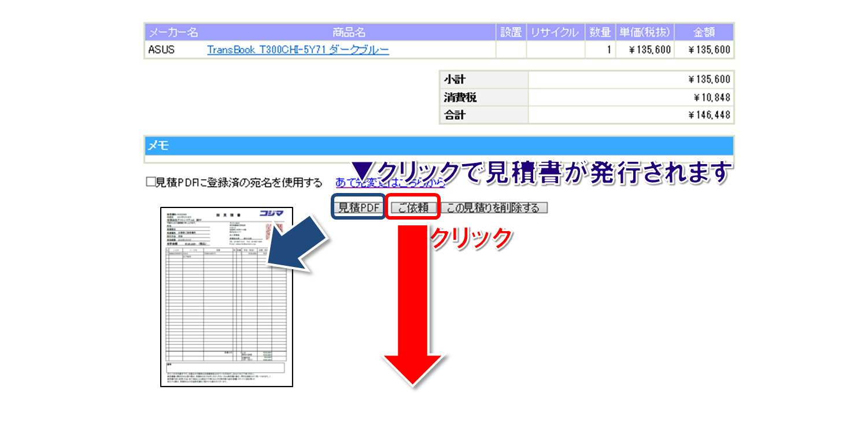The image size is (868, 423).
Task: Click この見積りを削除する button
Action: [493, 207]
